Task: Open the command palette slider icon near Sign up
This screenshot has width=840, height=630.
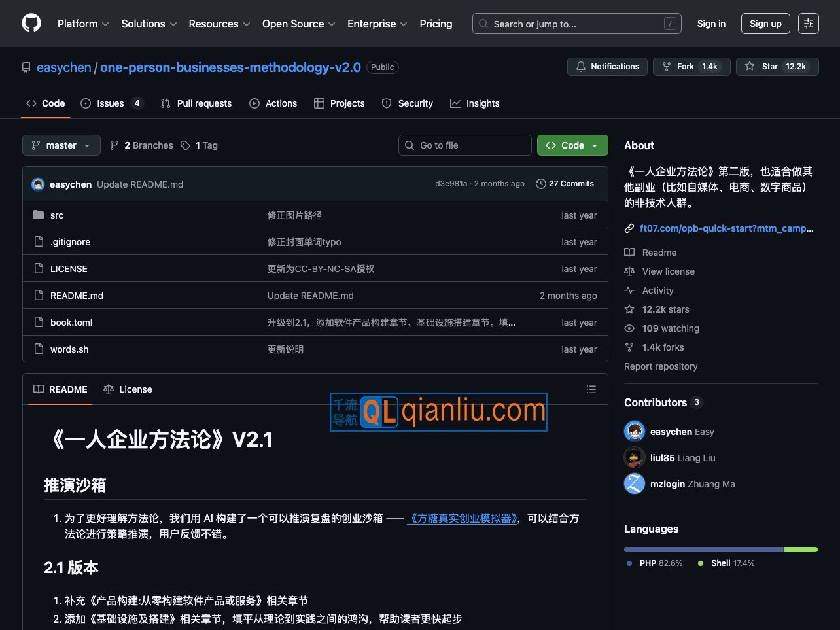Action: [x=808, y=24]
